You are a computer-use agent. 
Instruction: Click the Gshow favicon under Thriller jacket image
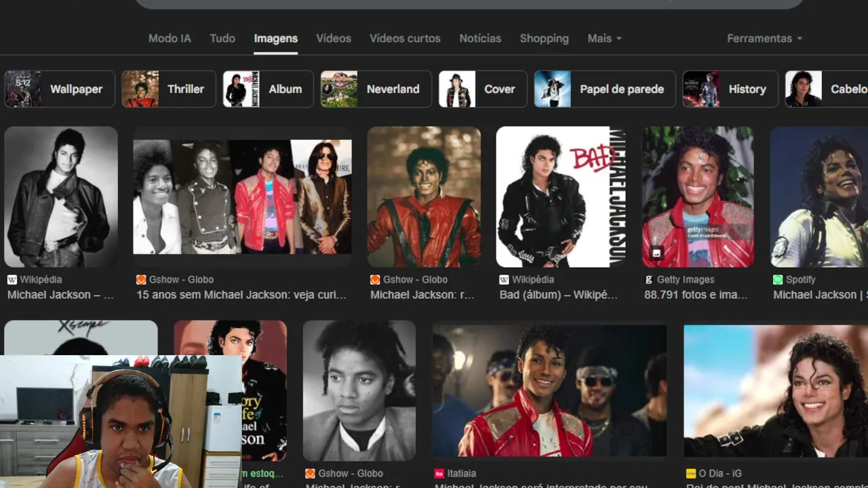pyautogui.click(x=375, y=279)
